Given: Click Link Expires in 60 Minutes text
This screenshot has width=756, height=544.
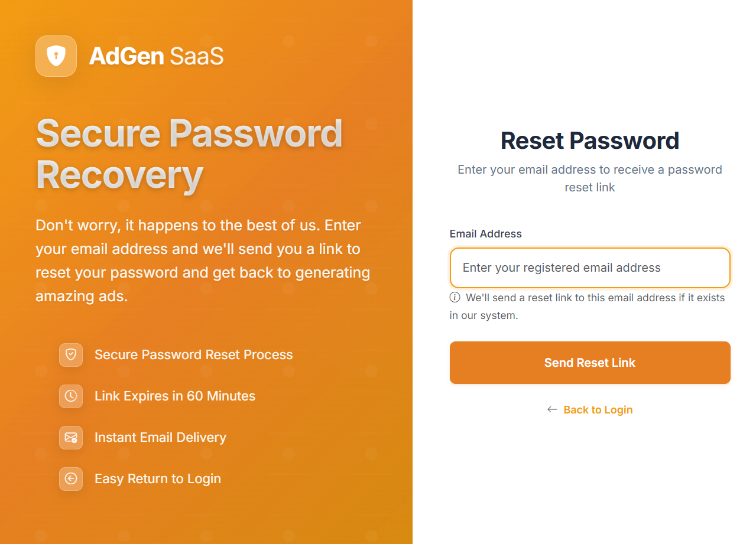Looking at the screenshot, I should click(x=175, y=396).
